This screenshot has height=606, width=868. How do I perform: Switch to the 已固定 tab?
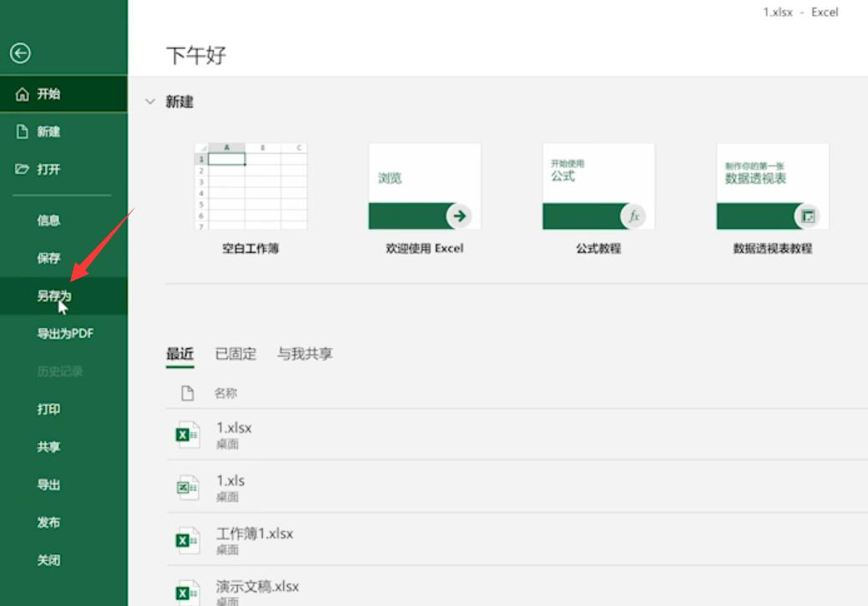[x=236, y=354]
